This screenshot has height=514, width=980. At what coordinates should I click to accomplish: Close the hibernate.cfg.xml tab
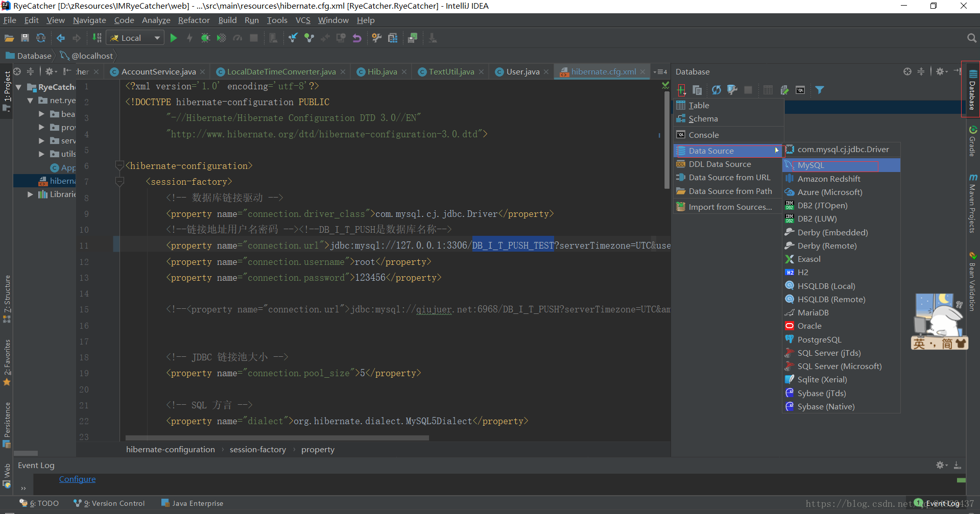point(643,72)
